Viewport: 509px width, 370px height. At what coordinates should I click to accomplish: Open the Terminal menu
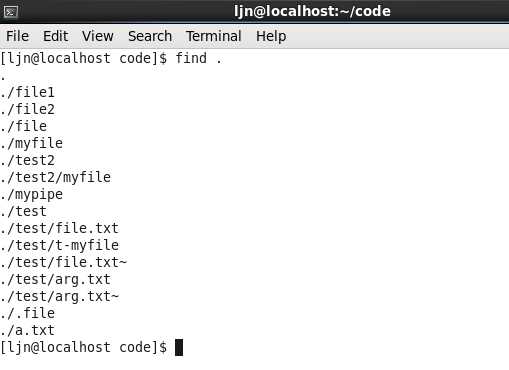coord(214,36)
